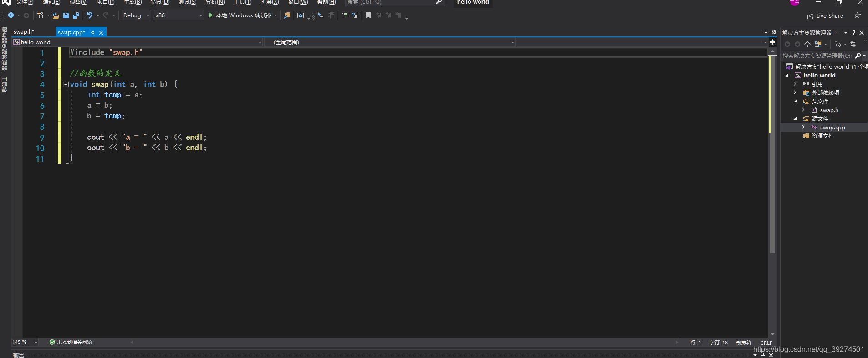
Task: Click the Visual Studio logo icon
Action: click(x=6, y=2)
